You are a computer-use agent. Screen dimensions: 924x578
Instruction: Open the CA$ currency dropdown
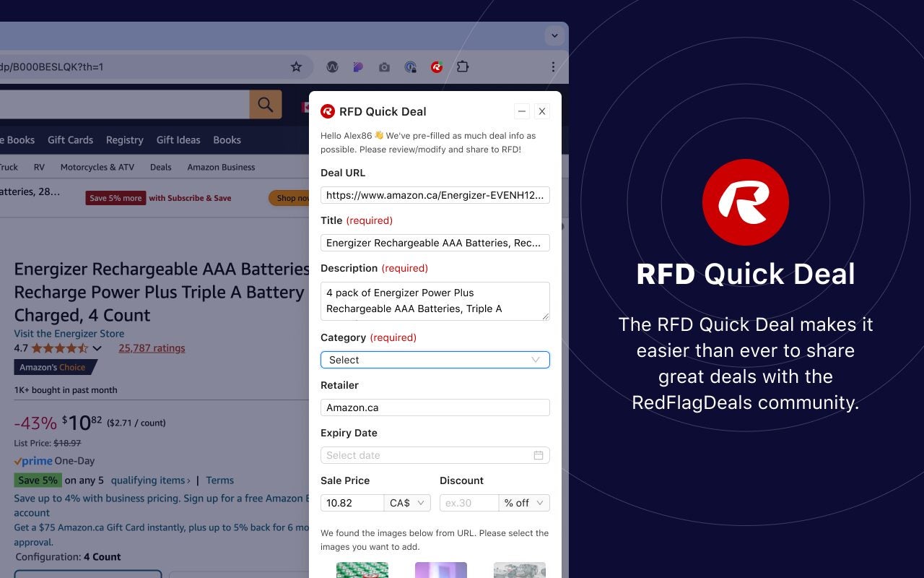[406, 502]
